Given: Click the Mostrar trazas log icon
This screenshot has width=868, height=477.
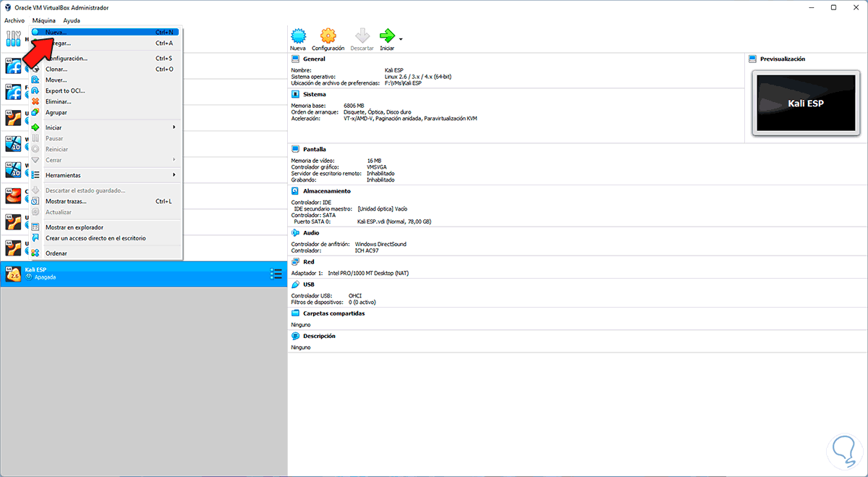Looking at the screenshot, I should click(35, 201).
